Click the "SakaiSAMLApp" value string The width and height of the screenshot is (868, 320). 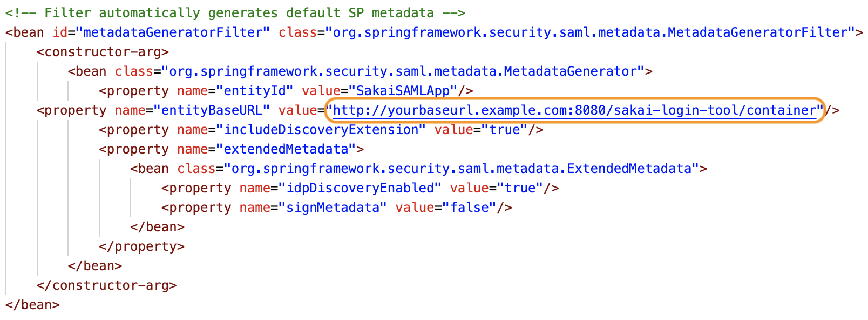click(403, 91)
